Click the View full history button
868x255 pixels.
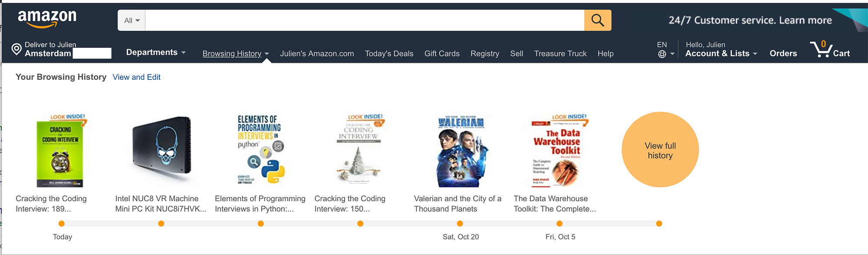click(660, 150)
